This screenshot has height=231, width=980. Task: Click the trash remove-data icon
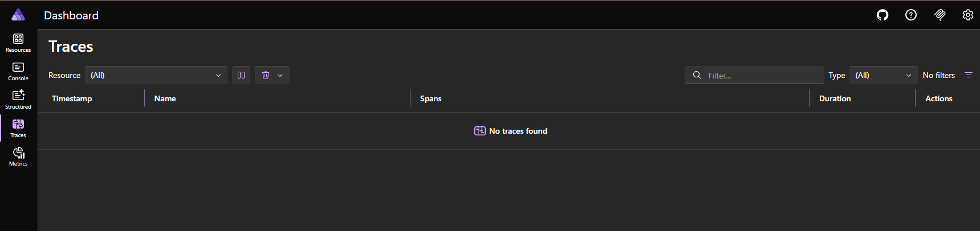pos(266,75)
